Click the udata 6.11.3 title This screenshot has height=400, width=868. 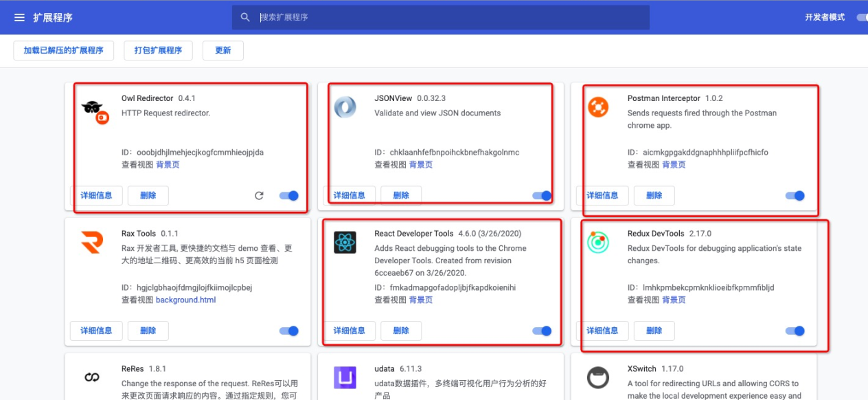pyautogui.click(x=398, y=369)
